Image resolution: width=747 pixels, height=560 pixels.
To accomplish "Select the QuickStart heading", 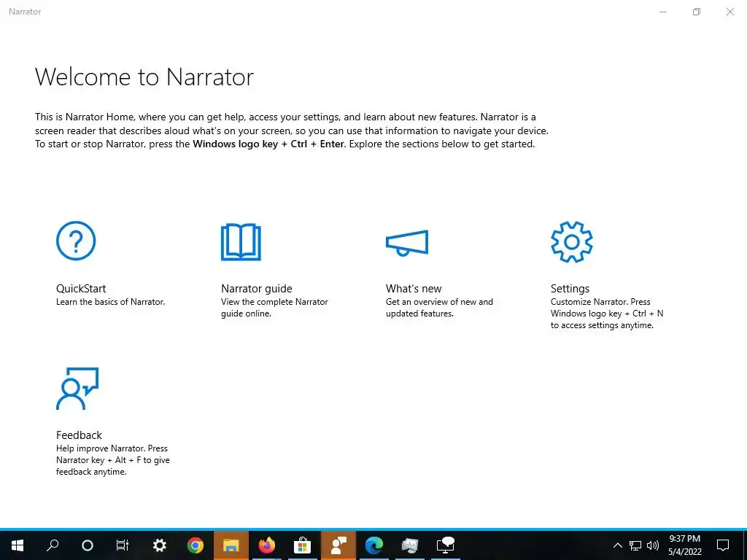I will 81,289.
